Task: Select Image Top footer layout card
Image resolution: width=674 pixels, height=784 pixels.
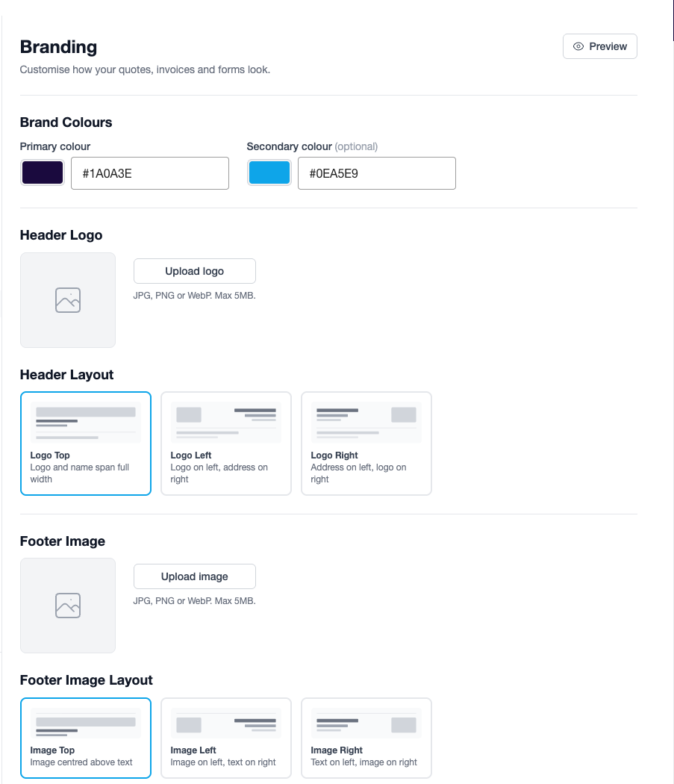Action: click(86, 738)
